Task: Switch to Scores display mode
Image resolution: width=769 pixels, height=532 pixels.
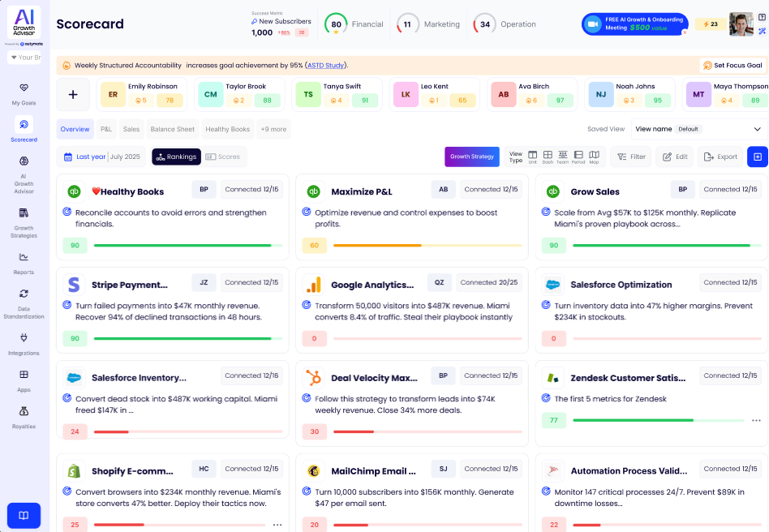Action: [223, 157]
